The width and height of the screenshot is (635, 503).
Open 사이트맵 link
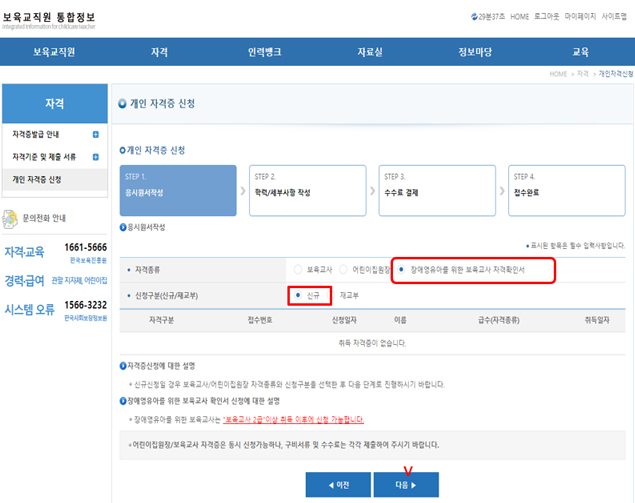[x=614, y=16]
